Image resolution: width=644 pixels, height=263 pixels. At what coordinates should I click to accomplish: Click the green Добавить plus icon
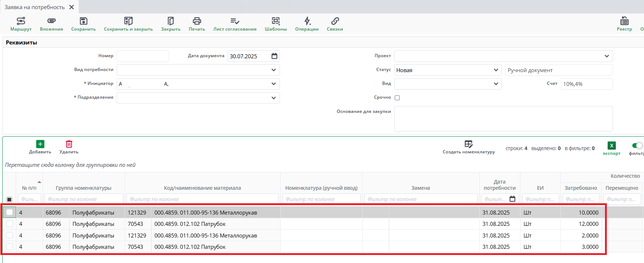tap(40, 144)
